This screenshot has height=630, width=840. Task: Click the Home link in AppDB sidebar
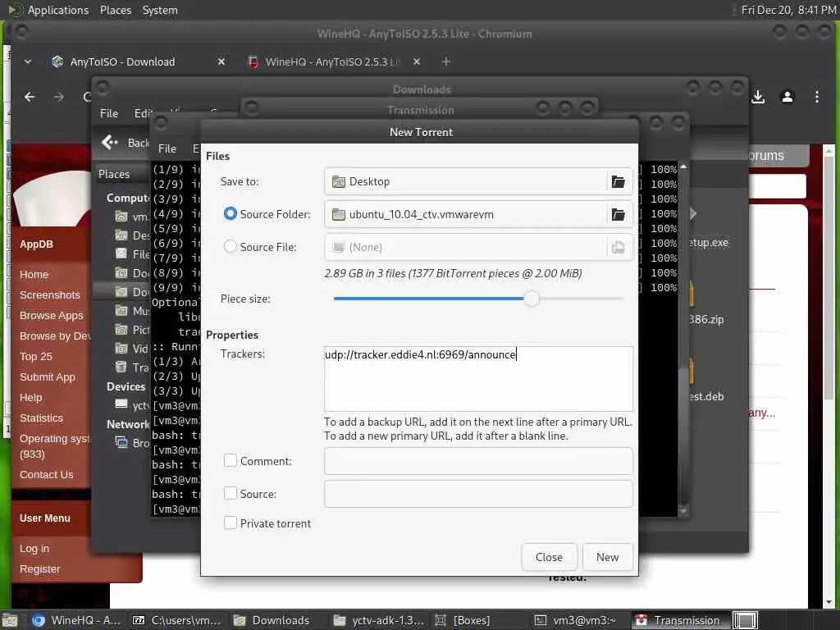pyautogui.click(x=34, y=274)
